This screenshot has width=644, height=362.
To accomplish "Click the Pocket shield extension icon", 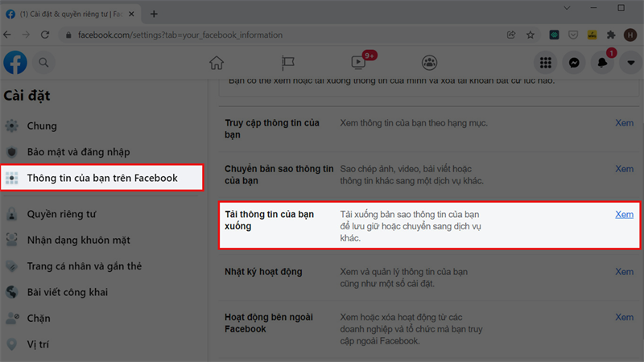I will pyautogui.click(x=573, y=35).
